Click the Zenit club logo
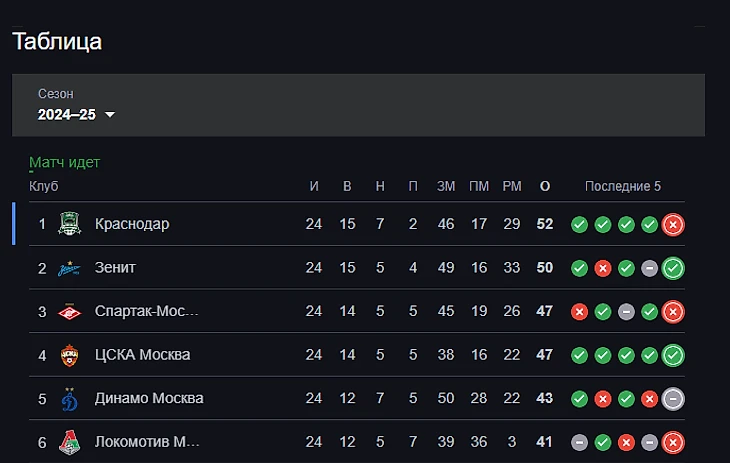730x463 pixels. pyautogui.click(x=69, y=268)
